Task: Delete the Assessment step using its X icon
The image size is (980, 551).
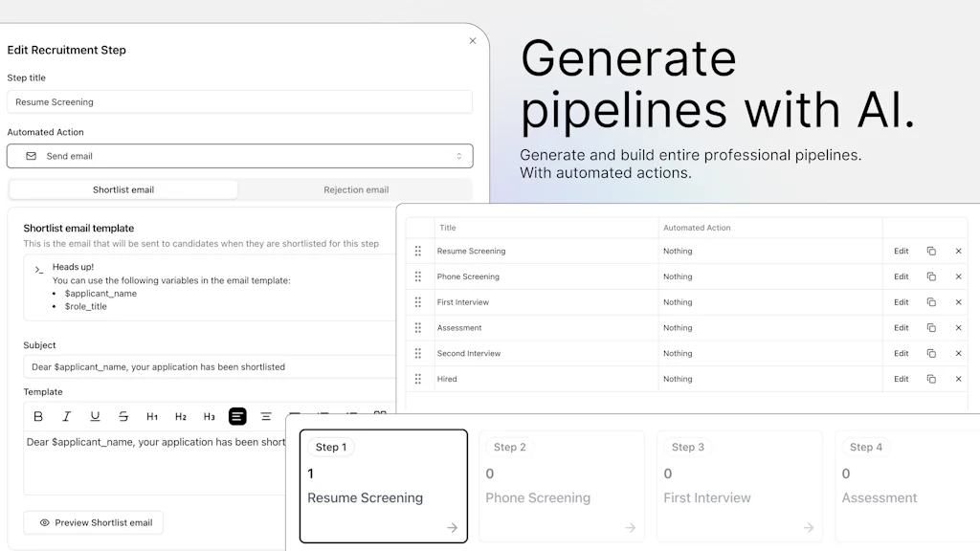Action: pos(958,327)
